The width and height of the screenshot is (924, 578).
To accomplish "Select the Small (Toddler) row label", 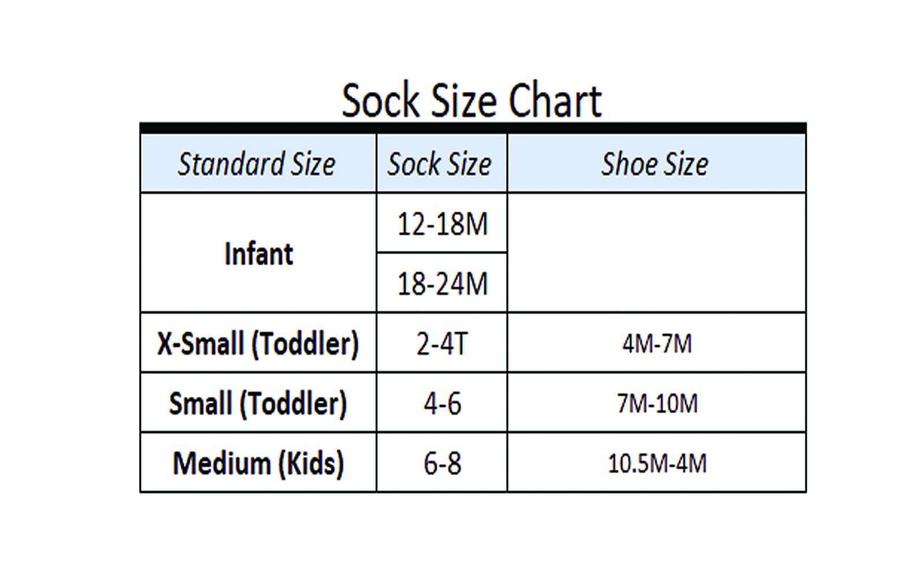I will click(x=258, y=403).
